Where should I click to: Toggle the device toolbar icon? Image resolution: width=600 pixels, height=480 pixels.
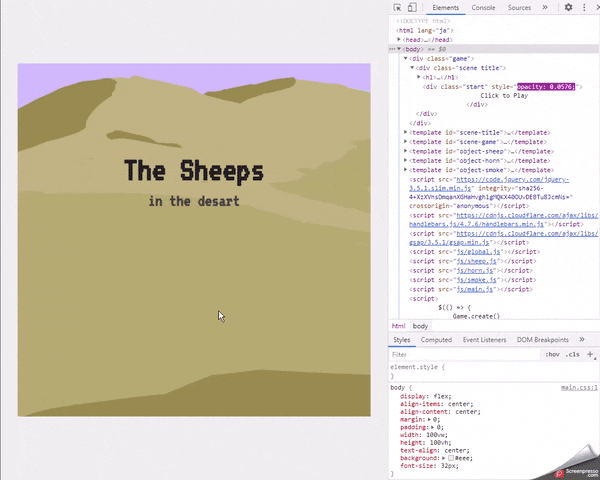(412, 7)
